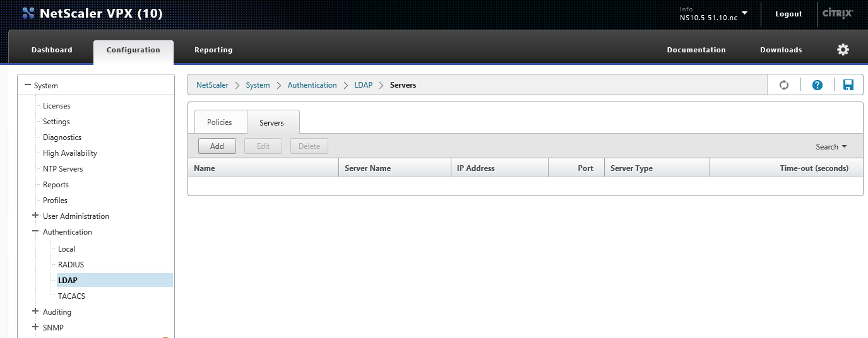The image size is (868, 338).
Task: Click the Citrix logo
Action: [x=839, y=13]
